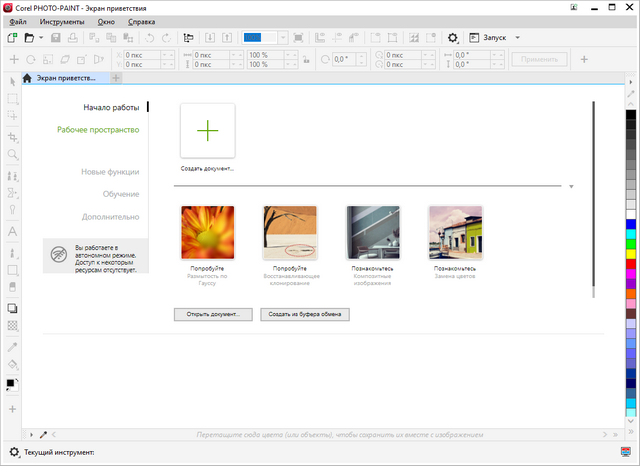Click the large plus Create document tile
This screenshot has width=640, height=466.
[x=207, y=130]
